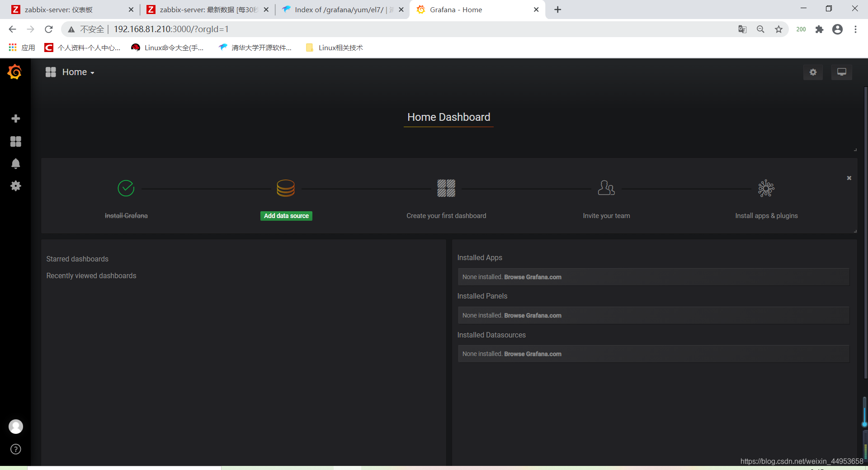
Task: Open the Invite your team link
Action: (606, 216)
